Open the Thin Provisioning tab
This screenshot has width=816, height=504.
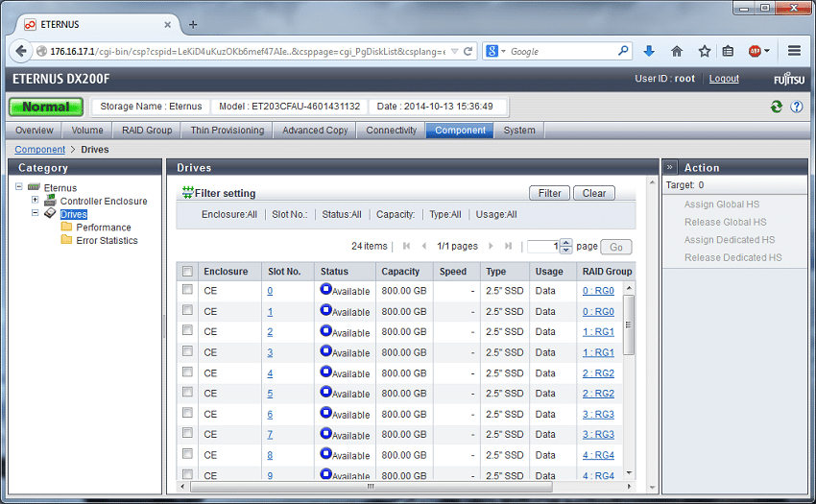[x=228, y=131]
